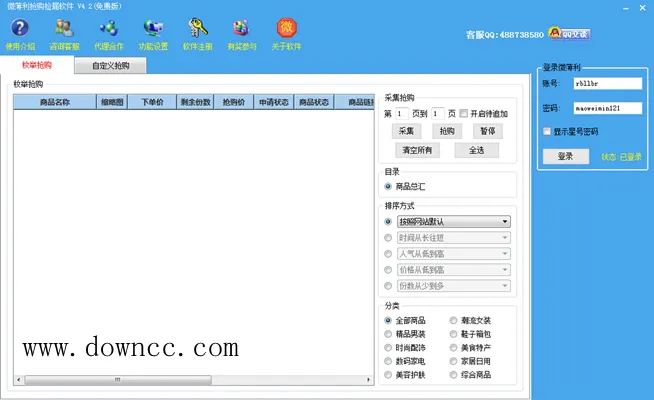Open the 使用介绍 help icon

[x=20, y=28]
